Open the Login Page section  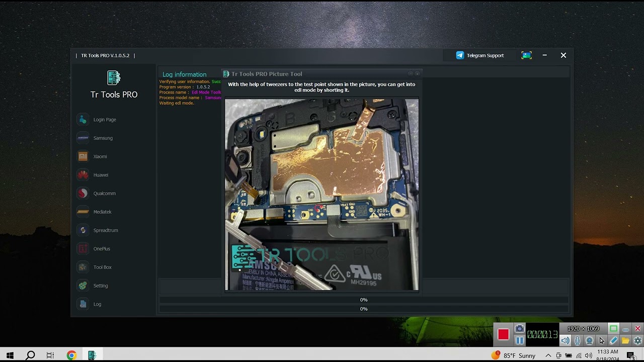tap(97, 120)
